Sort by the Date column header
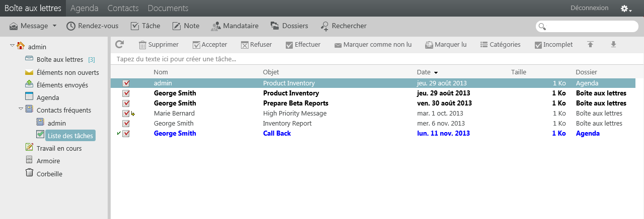Viewport: 644px width, 219px height. (x=424, y=72)
